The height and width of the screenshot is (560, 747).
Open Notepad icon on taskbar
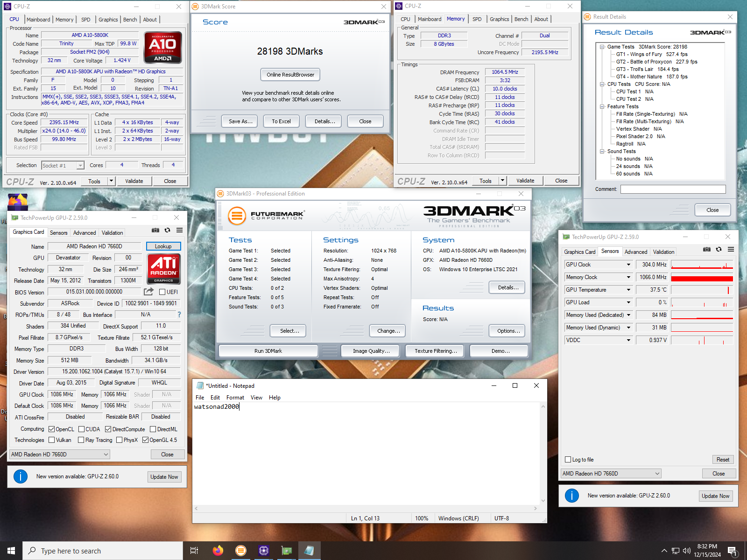point(309,551)
